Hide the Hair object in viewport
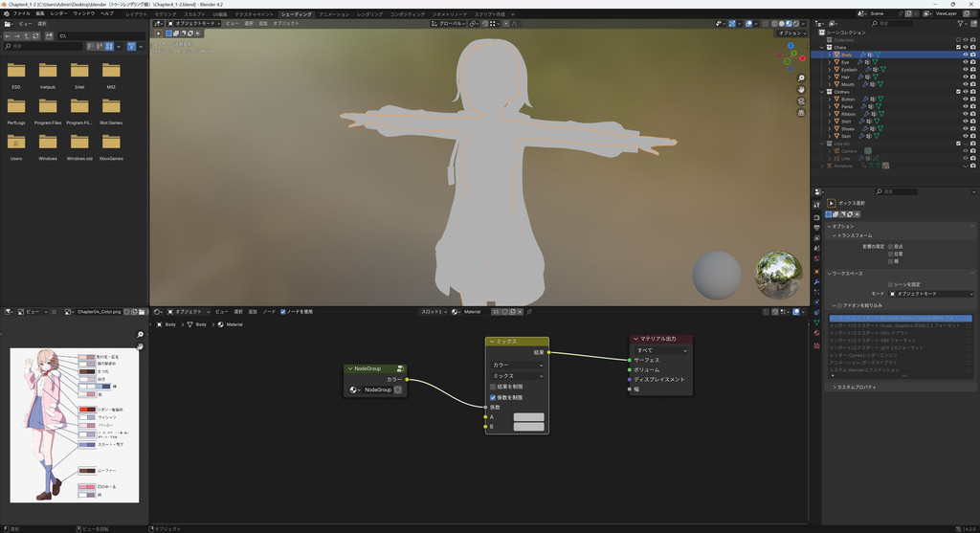Image resolution: width=980 pixels, height=533 pixels. 965,77
